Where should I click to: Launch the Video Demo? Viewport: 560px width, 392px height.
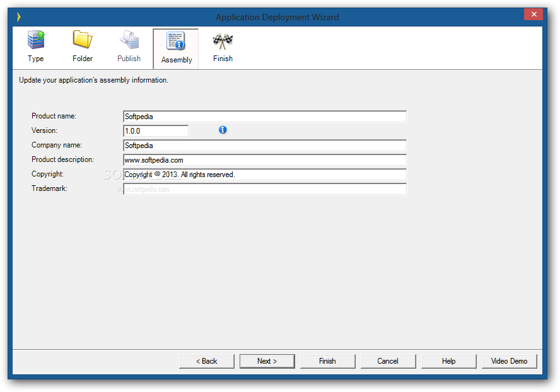click(510, 361)
